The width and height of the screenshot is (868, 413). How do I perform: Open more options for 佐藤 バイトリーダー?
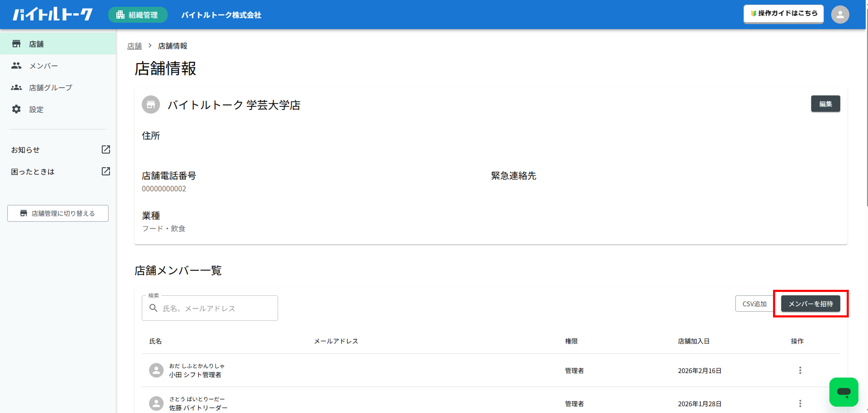click(800, 404)
